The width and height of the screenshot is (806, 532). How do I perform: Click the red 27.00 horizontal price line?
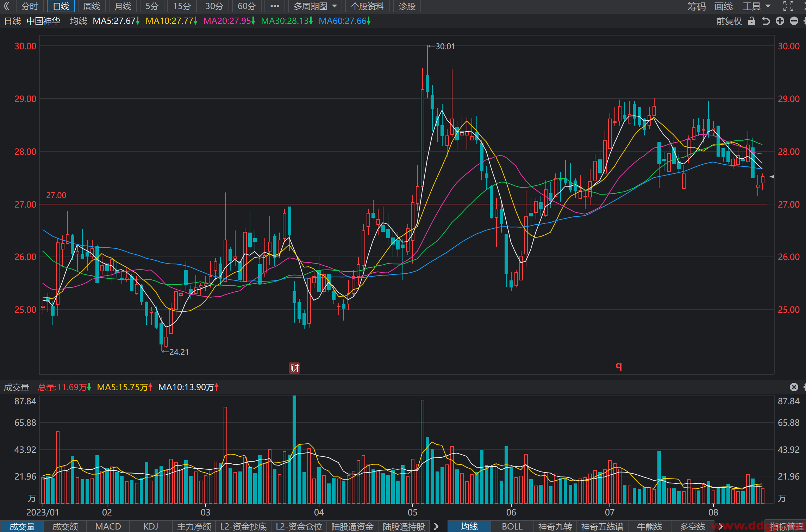(x=403, y=204)
